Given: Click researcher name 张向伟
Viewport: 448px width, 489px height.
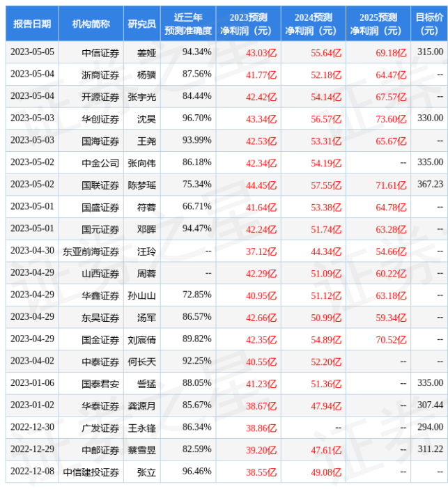Looking at the screenshot, I should [x=141, y=163].
